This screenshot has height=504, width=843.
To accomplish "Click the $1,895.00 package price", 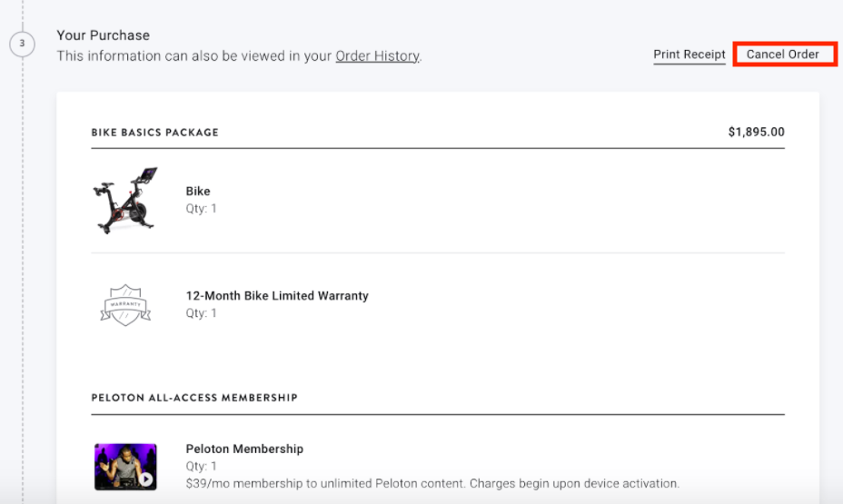I will click(x=756, y=133).
